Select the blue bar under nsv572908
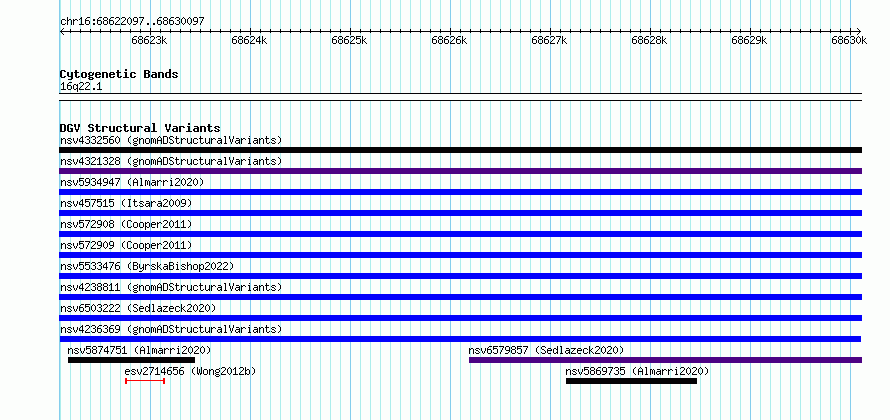Image resolution: width=890 pixels, height=420 pixels. [460, 234]
